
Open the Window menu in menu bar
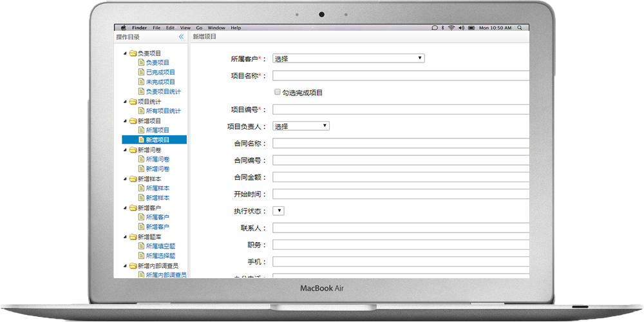(216, 28)
